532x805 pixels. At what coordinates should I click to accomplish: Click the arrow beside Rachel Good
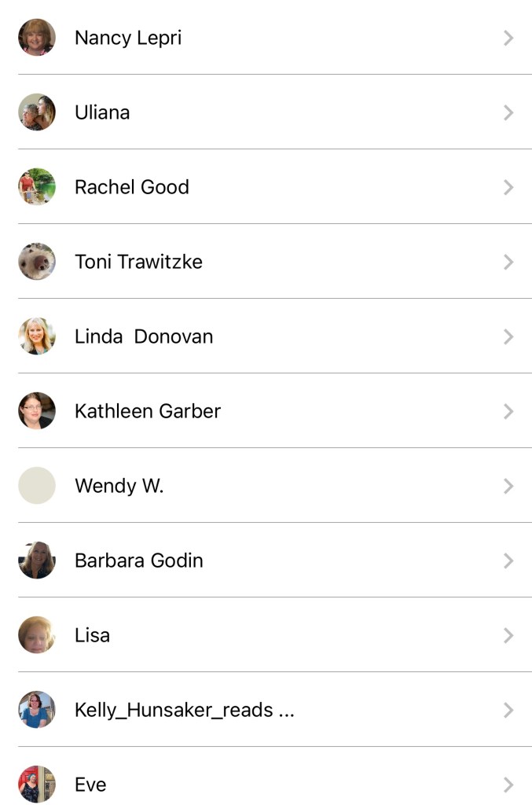click(x=508, y=187)
